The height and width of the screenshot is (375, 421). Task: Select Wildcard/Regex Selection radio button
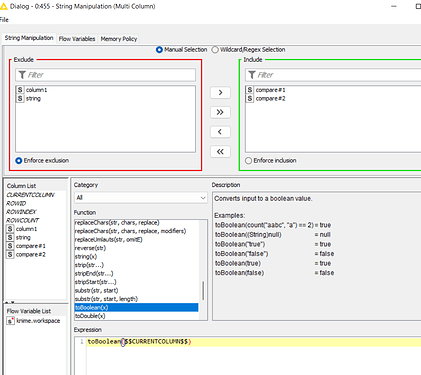point(215,50)
